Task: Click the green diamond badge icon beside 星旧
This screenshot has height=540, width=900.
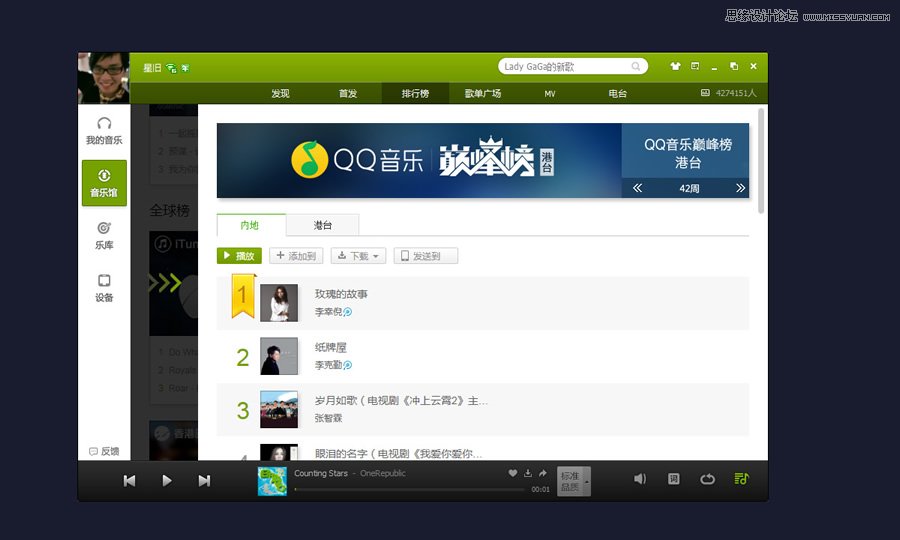Action: click(x=171, y=68)
